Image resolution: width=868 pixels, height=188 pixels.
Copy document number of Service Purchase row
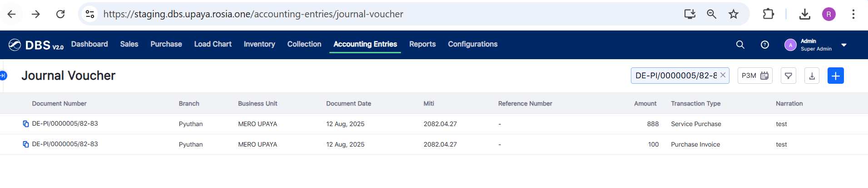(x=26, y=124)
